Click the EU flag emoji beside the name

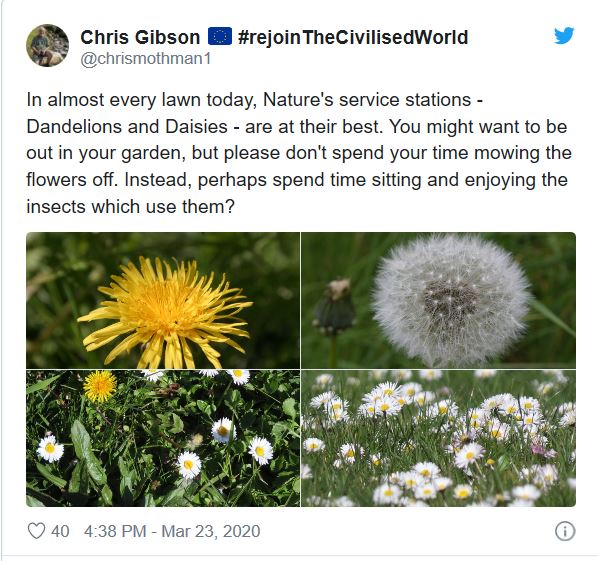(220, 37)
